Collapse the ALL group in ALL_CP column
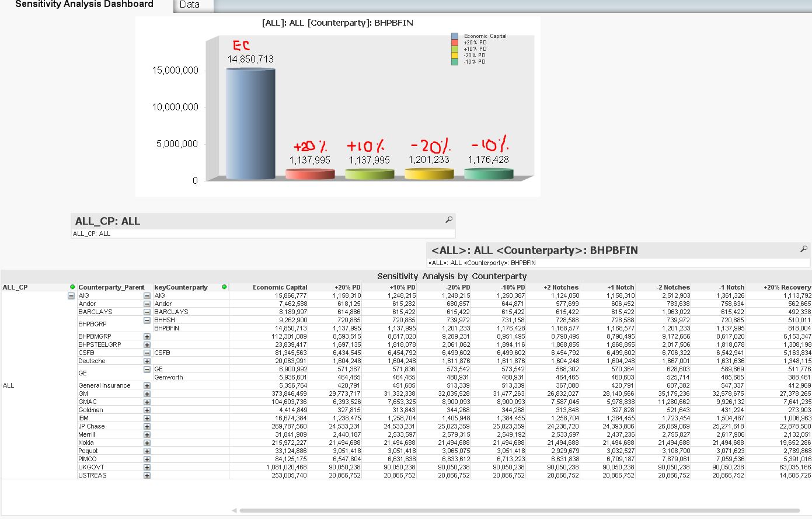Image resolution: width=812 pixels, height=519 pixels. coord(71,296)
